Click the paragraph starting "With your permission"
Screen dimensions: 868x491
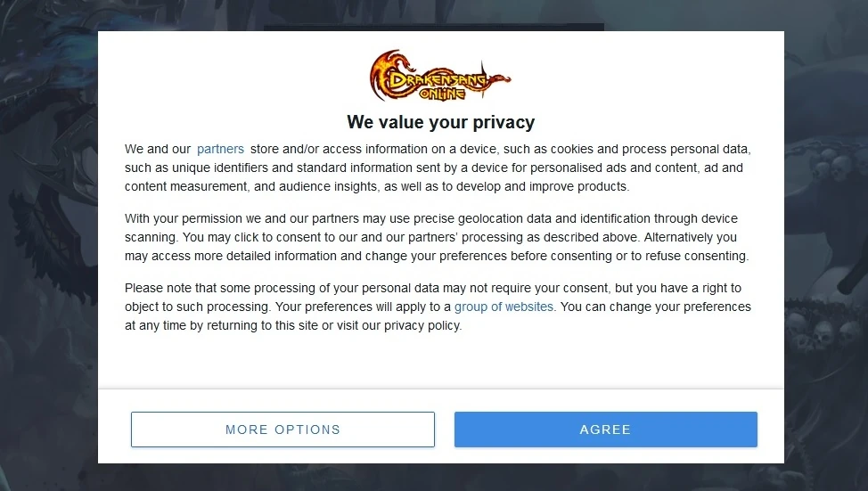tap(437, 237)
